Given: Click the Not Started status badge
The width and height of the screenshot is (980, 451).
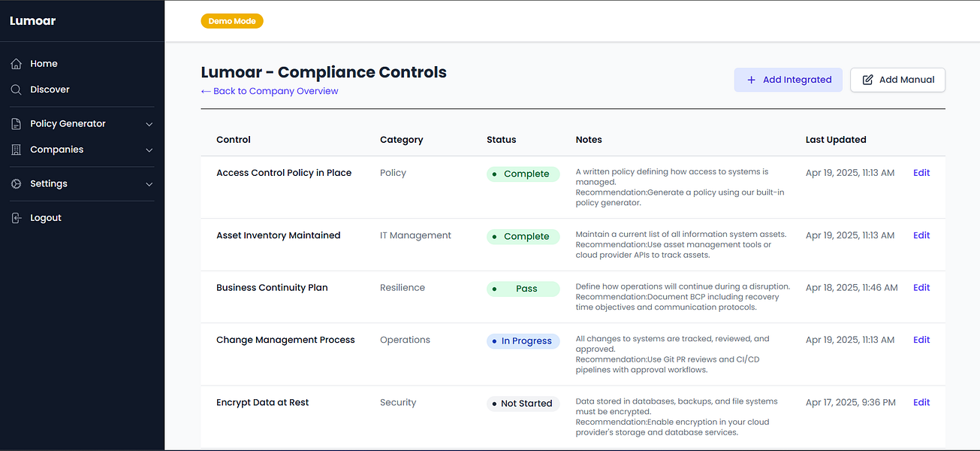Looking at the screenshot, I should click(523, 404).
